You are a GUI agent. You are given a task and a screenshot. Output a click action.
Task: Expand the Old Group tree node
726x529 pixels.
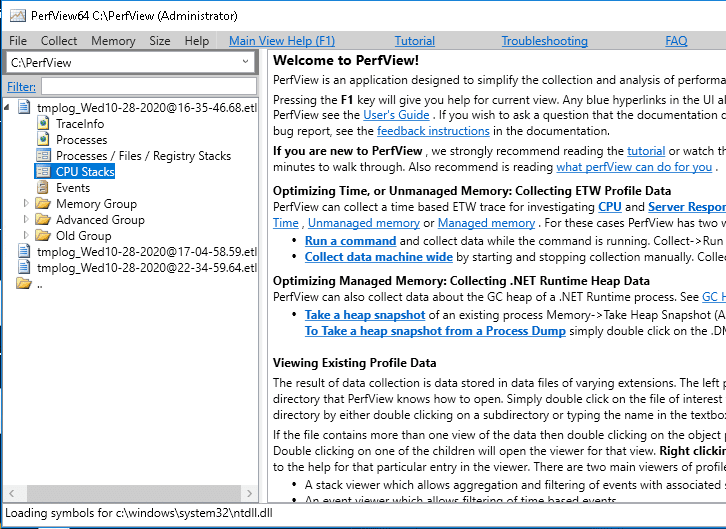click(x=27, y=236)
